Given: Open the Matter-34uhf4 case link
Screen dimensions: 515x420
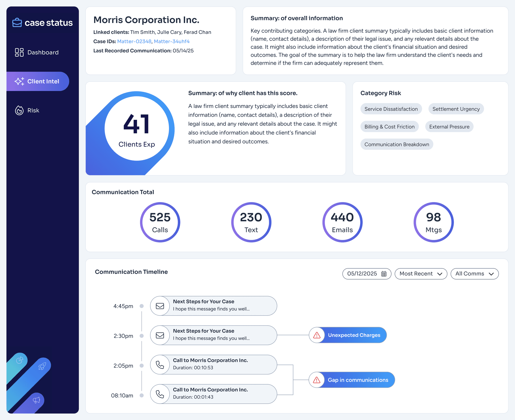Looking at the screenshot, I should tap(171, 41).
